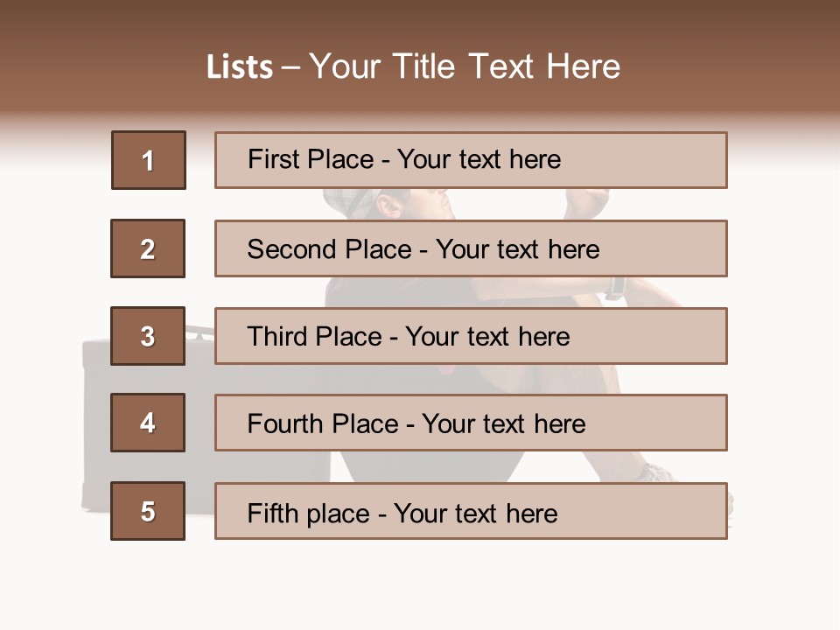
Task: Click the bold "Lists" word in title
Action: pyautogui.click(x=239, y=67)
